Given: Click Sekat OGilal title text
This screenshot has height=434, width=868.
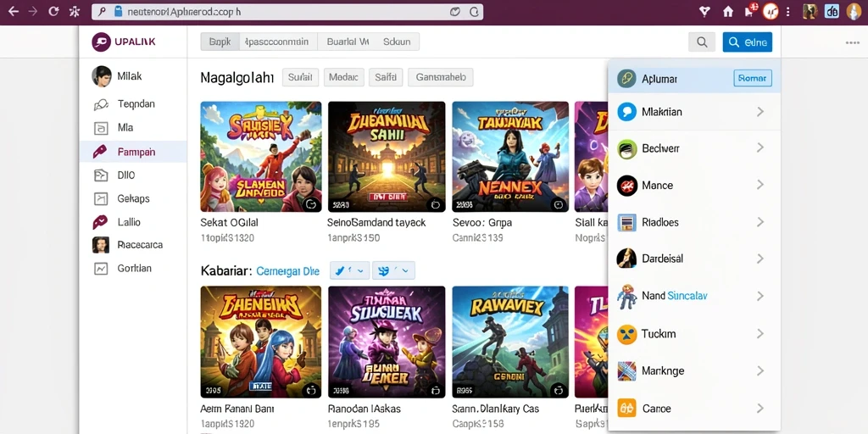Looking at the screenshot, I should 229,223.
